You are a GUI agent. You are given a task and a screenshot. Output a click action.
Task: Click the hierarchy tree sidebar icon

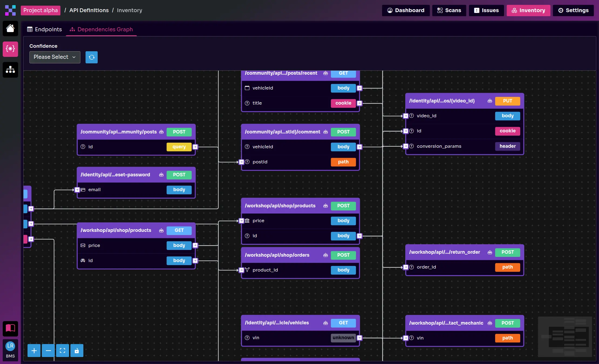tap(10, 70)
